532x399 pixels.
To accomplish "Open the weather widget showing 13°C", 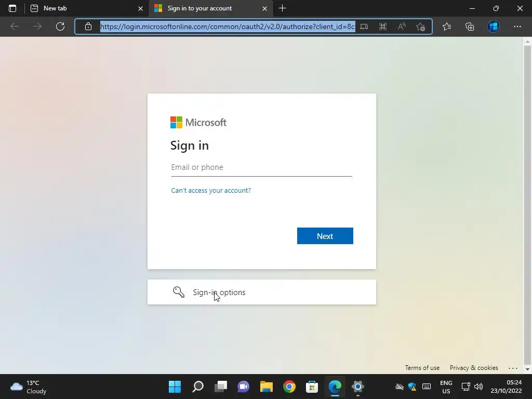I will 29,387.
